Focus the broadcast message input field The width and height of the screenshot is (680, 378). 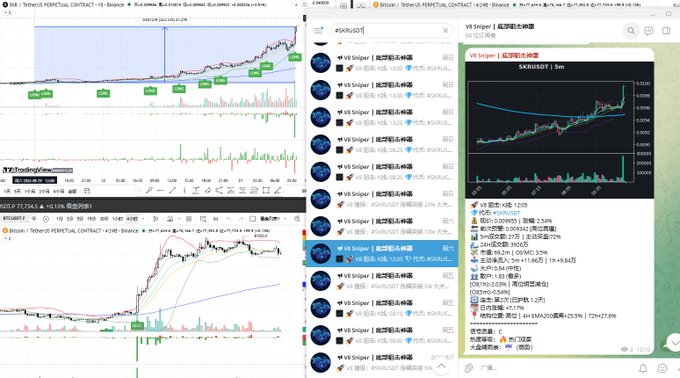click(x=555, y=368)
